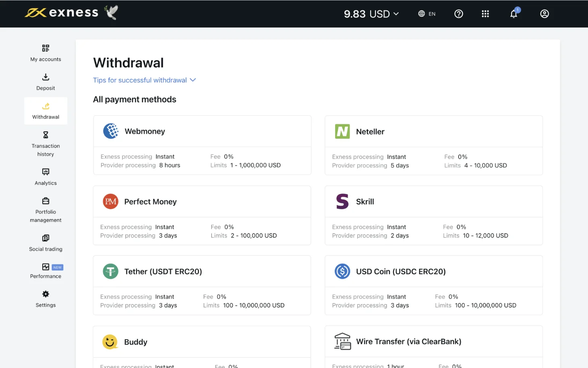Open the apps grid icon

(485, 14)
